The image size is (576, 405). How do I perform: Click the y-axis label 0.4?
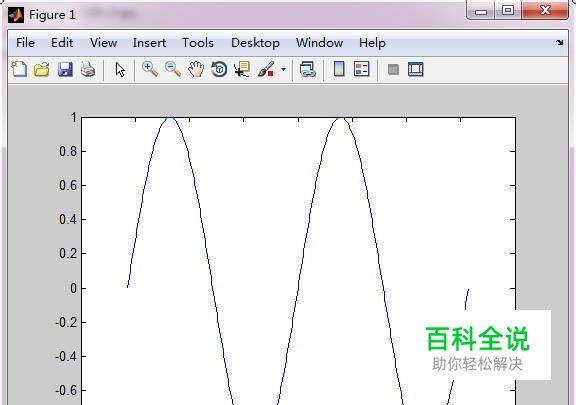click(68, 219)
